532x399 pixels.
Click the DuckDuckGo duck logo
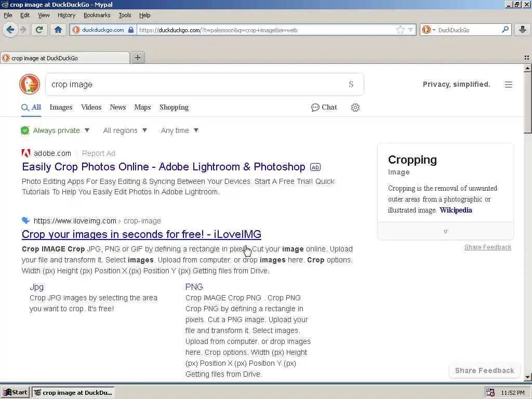click(x=30, y=84)
